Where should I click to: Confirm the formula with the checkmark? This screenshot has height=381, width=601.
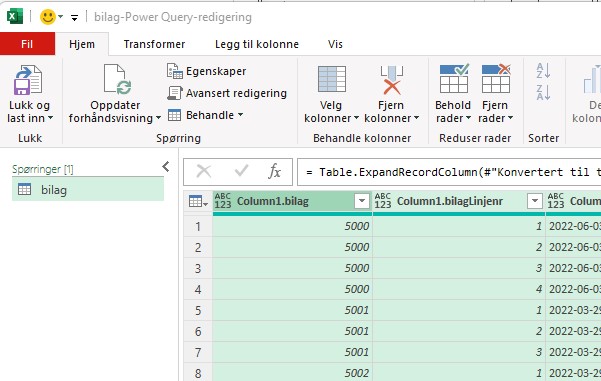tap(241, 171)
